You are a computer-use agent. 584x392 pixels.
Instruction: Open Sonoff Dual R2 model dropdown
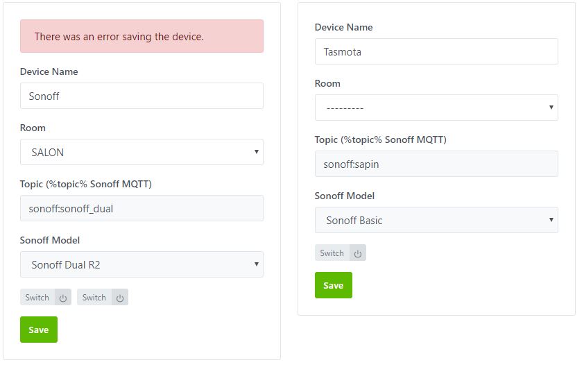click(x=141, y=264)
